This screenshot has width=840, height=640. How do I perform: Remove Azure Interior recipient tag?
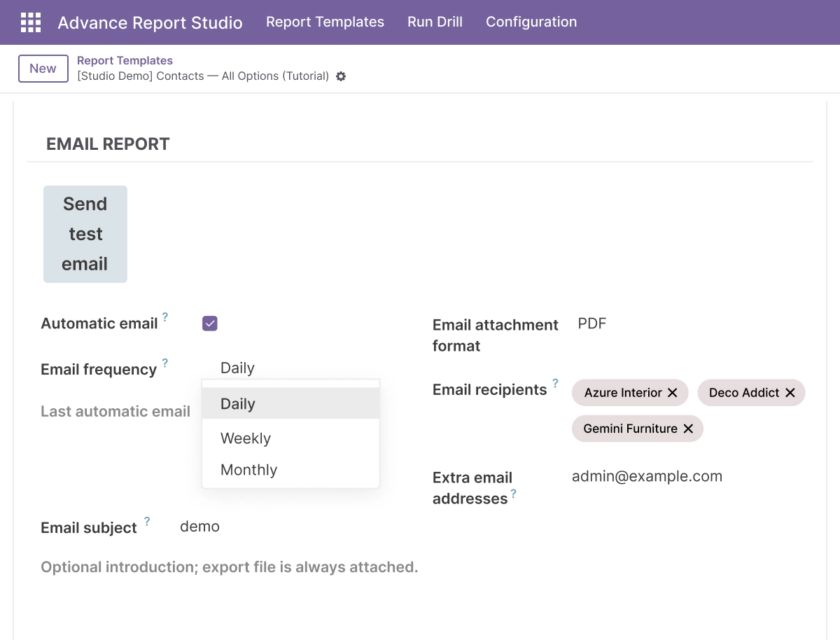point(673,393)
